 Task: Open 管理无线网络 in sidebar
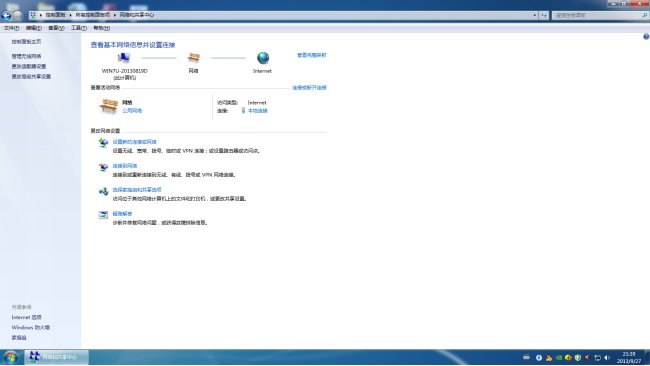[x=26, y=56]
